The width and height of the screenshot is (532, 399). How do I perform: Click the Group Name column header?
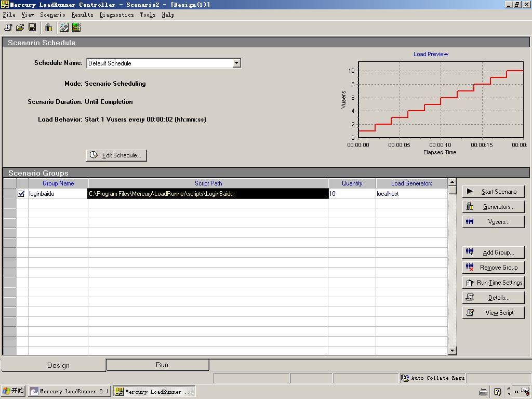58,183
